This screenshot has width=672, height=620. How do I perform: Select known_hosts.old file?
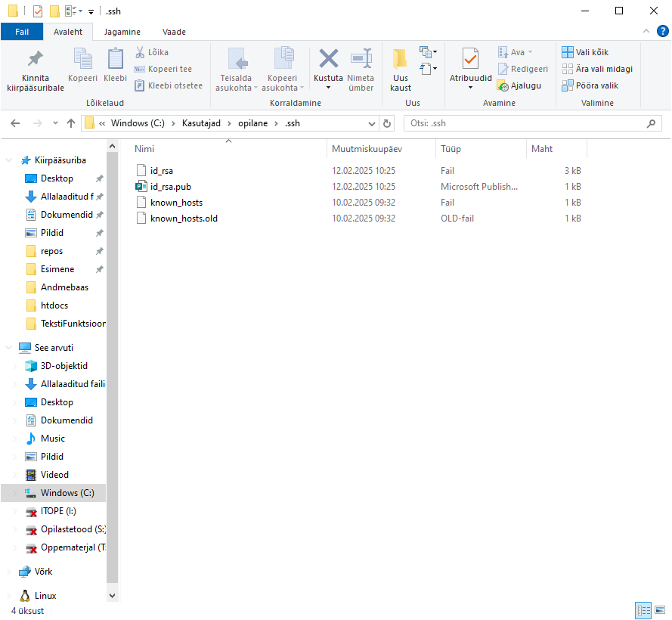184,219
